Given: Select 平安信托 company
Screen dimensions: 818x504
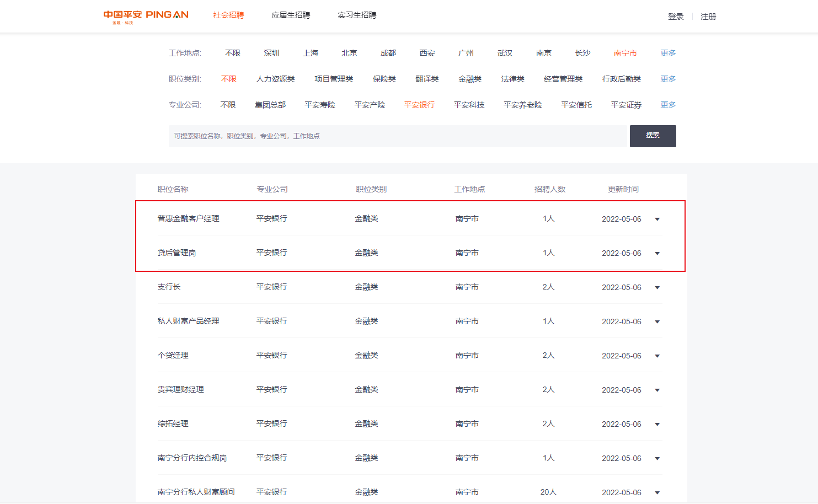Looking at the screenshot, I should point(576,105).
